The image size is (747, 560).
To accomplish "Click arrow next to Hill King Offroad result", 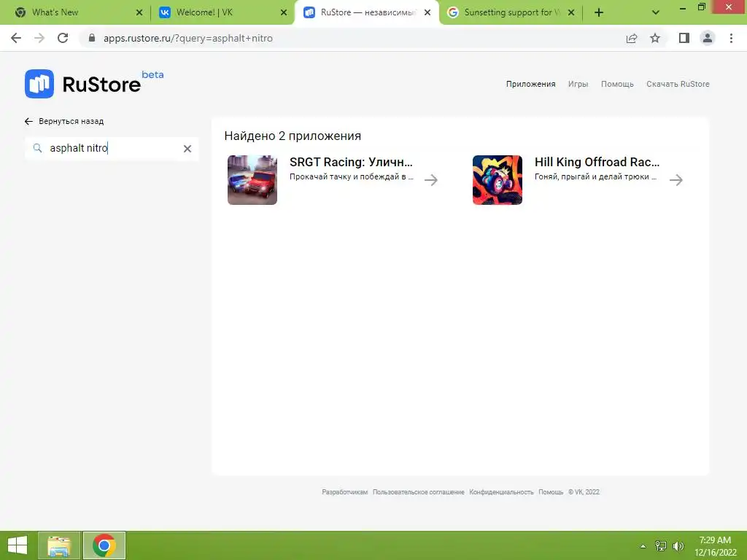I will tap(676, 180).
